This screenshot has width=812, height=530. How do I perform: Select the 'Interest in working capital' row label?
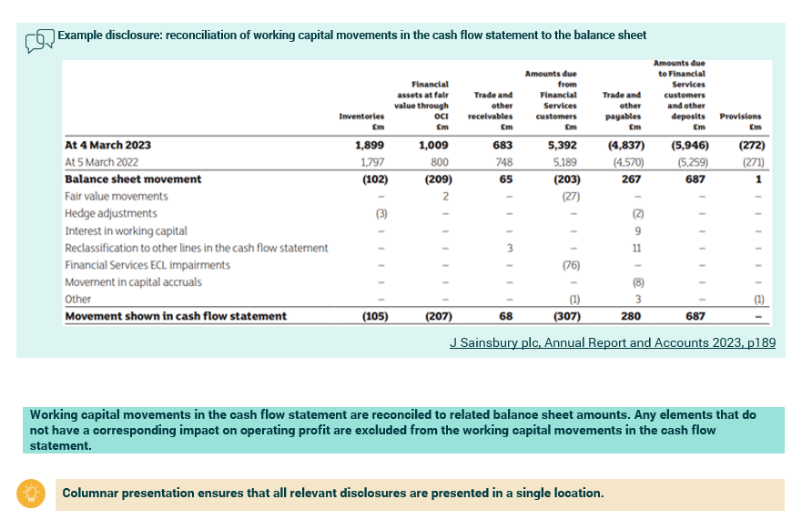coord(126,231)
